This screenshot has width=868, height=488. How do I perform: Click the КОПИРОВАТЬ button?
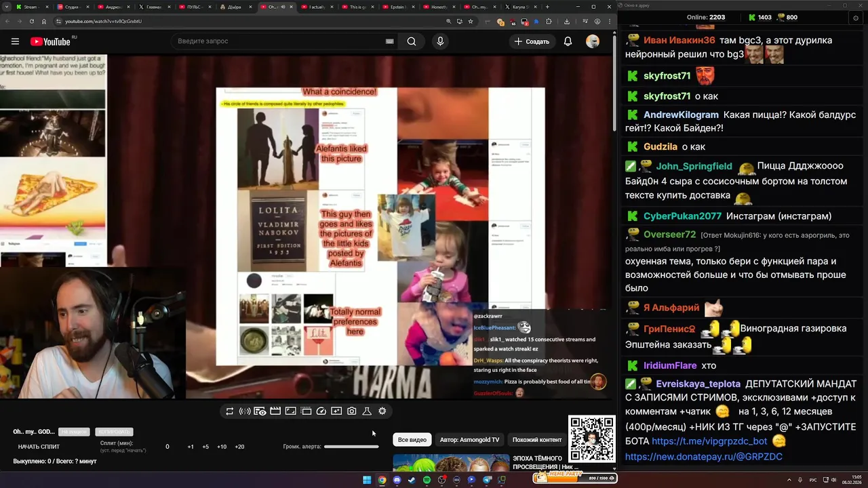[114, 432]
